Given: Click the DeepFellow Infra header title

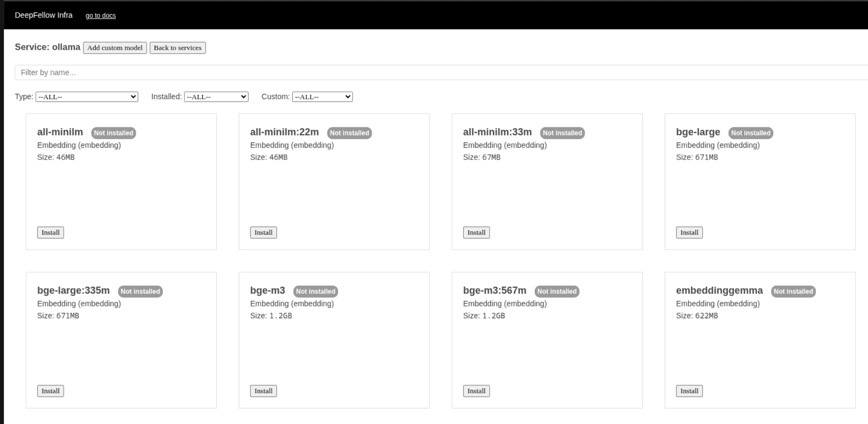Looking at the screenshot, I should 44,15.
